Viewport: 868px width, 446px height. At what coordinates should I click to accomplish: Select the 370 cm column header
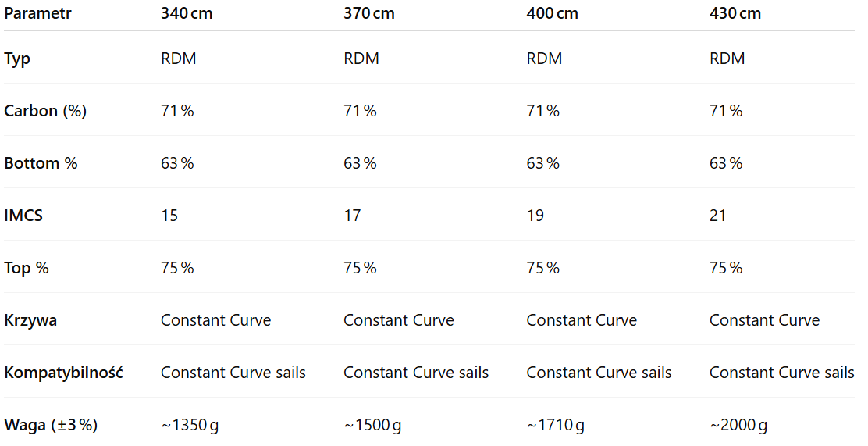coord(369,13)
